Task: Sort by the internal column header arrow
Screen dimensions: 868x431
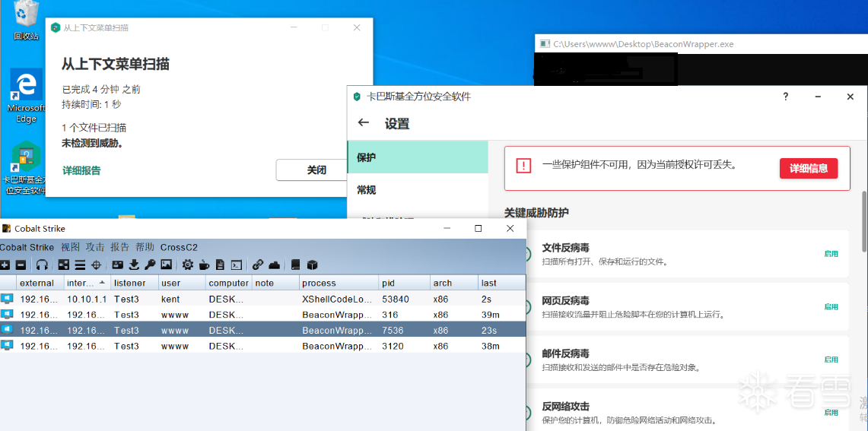Action: [x=103, y=283]
